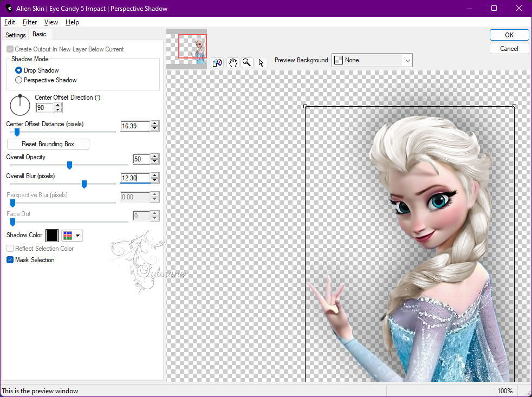The width and height of the screenshot is (532, 397).
Task: Click the Preview Background checker swatch icon
Action: 339,60
